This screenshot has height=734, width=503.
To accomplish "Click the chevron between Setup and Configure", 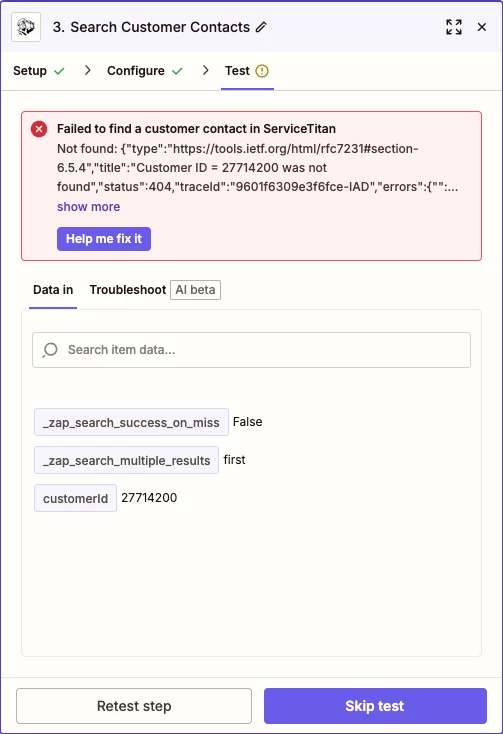I will 87,71.
